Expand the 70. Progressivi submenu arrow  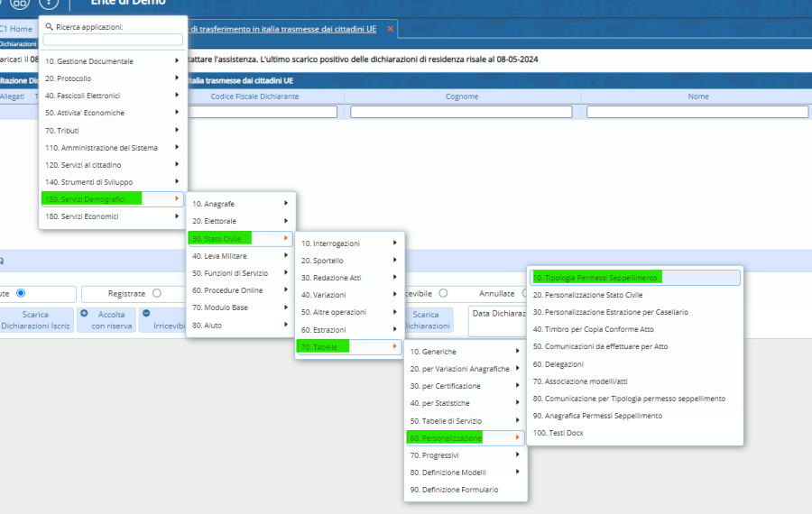click(517, 454)
